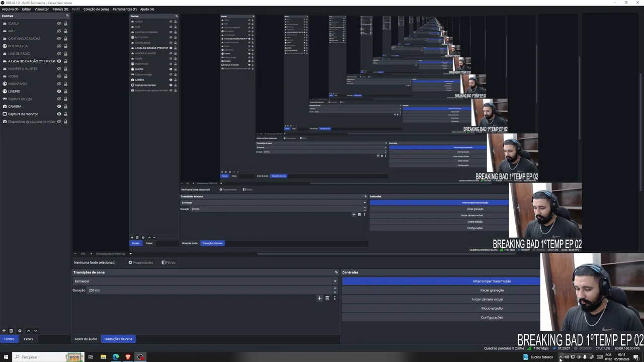Show hidden system tray icons chevron
Screen dimensions: 644x362
[x=561, y=357]
